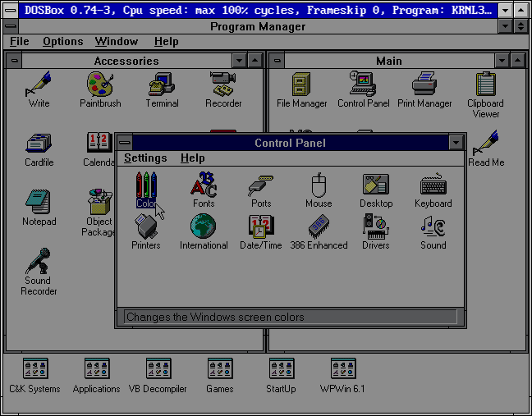Minimize the Main group window
Image resolution: width=532 pixels, height=416 pixels.
click(x=502, y=61)
